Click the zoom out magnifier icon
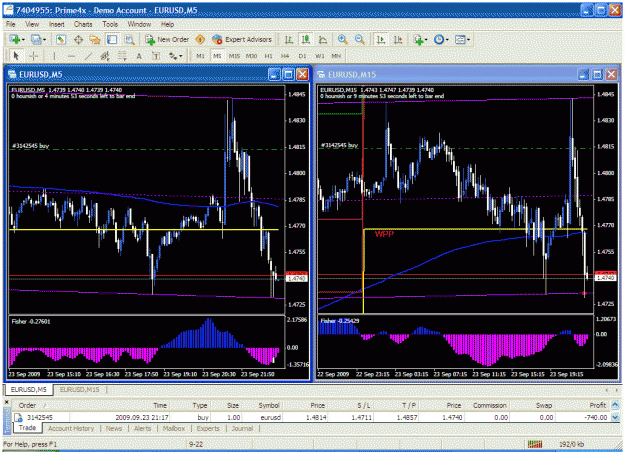Viewport: 625px width, 452px height. 360,39
